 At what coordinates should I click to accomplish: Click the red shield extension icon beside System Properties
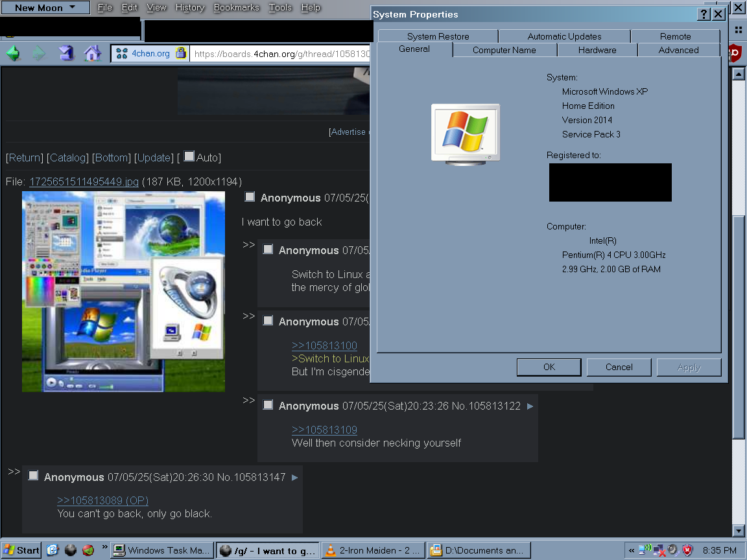735,53
